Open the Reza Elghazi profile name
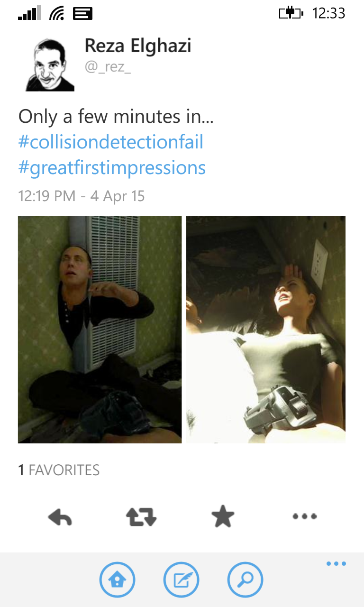Viewport: 364px width, 607px height. [138, 46]
